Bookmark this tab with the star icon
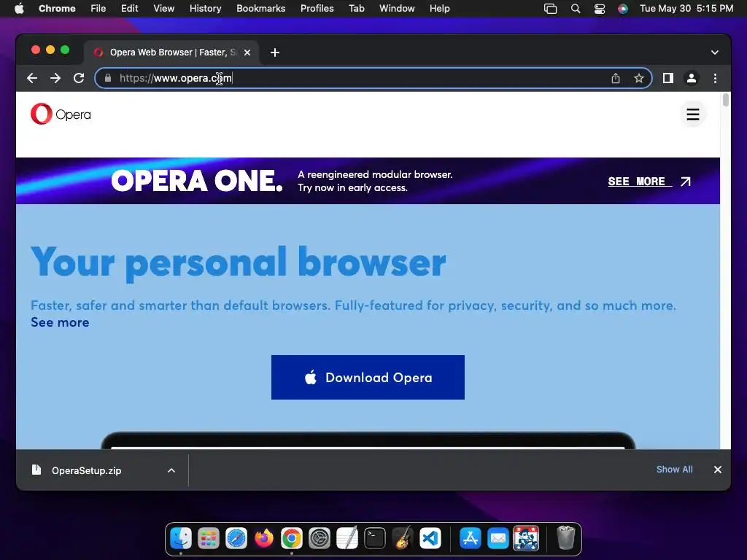 pos(639,78)
